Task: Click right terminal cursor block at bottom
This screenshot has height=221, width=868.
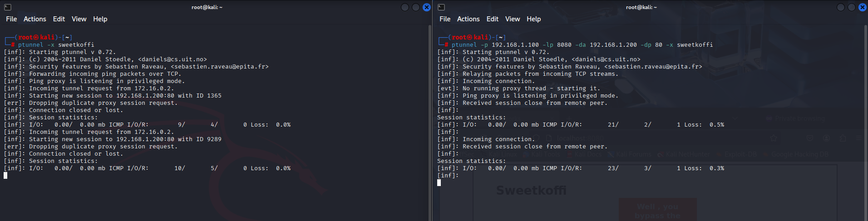Action: coord(439,183)
